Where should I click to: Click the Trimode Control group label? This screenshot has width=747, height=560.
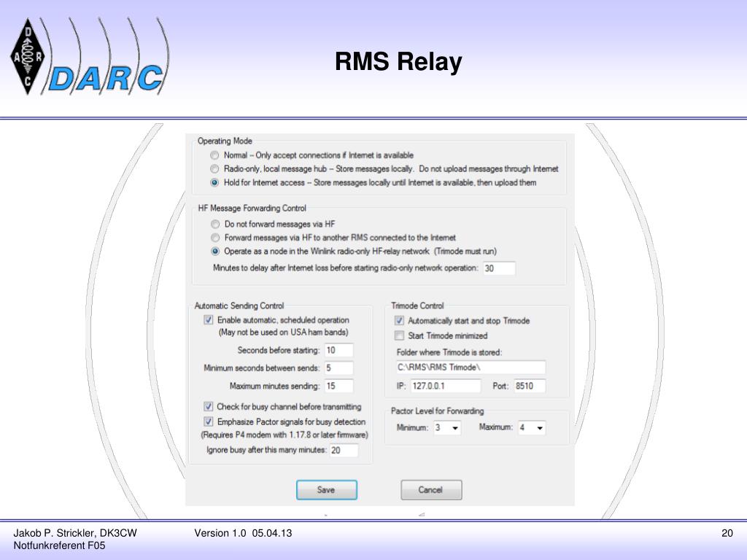tap(417, 306)
